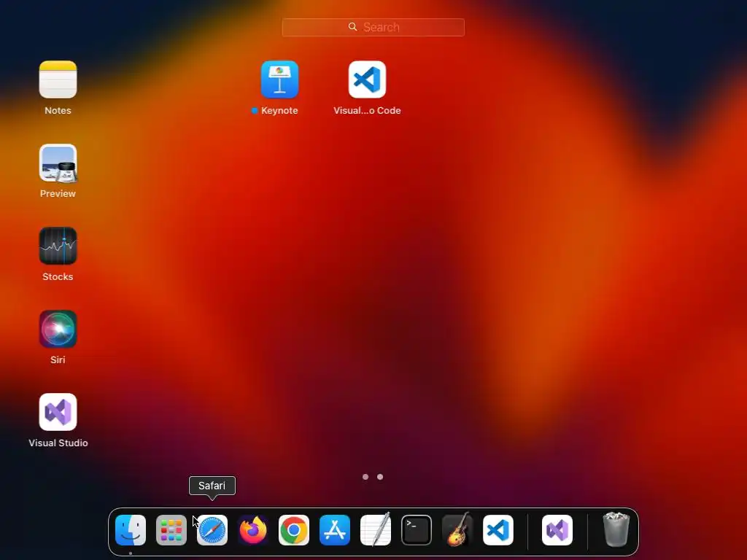Viewport: 747px width, 560px height.
Task: Launch Siri from Launchpad
Action: click(58, 329)
